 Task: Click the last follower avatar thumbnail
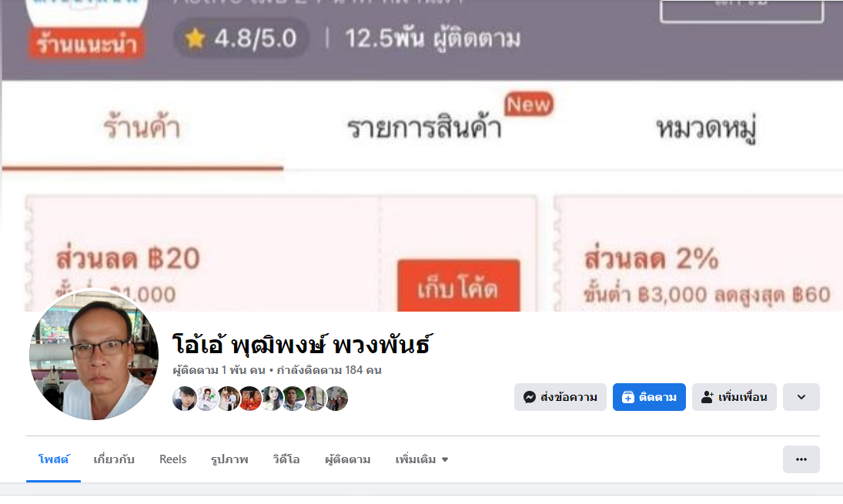coord(336,399)
